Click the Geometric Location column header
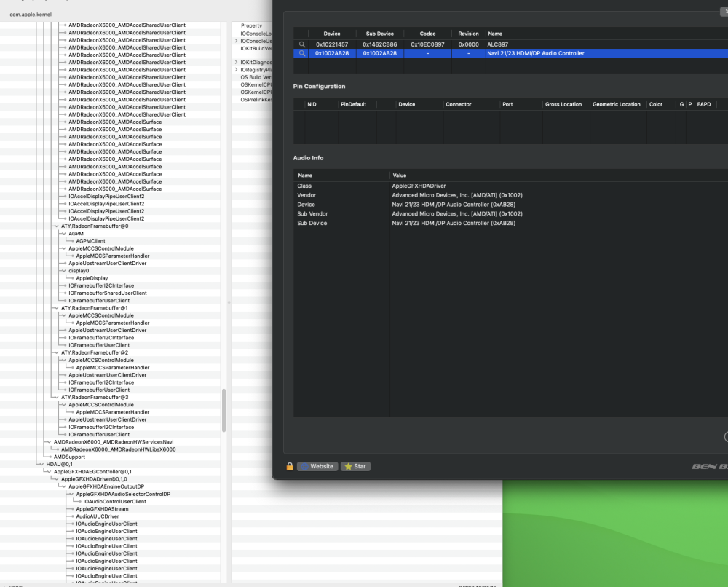 [617, 104]
